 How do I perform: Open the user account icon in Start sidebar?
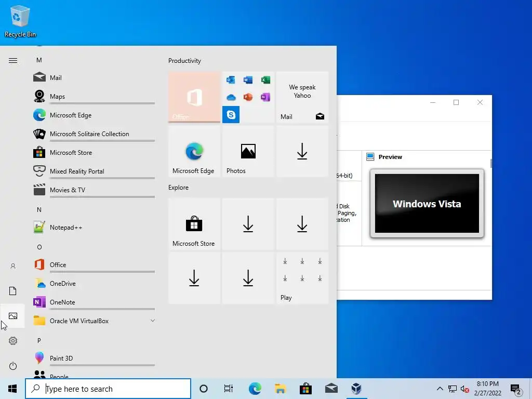13,266
